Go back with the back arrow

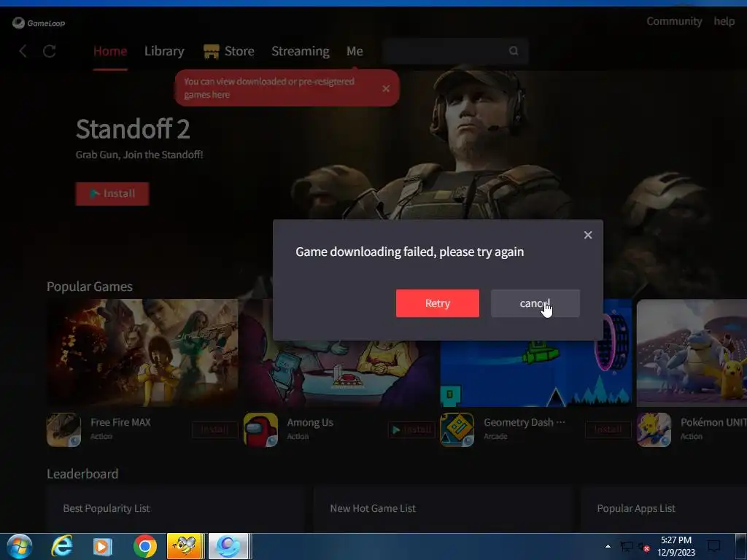pyautogui.click(x=23, y=51)
